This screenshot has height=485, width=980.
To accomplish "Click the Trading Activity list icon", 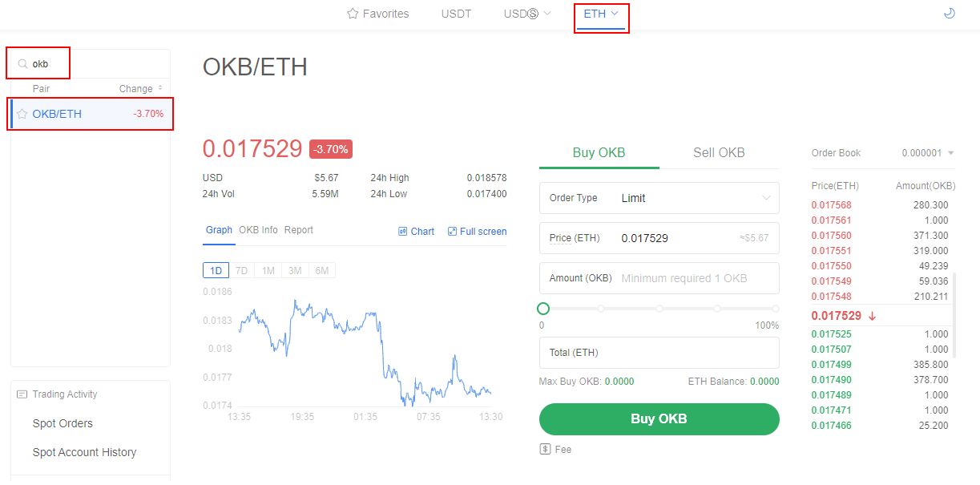I will pyautogui.click(x=22, y=394).
